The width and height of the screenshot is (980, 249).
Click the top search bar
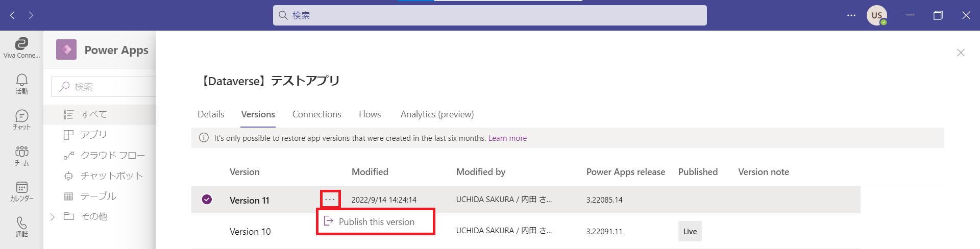(x=489, y=15)
